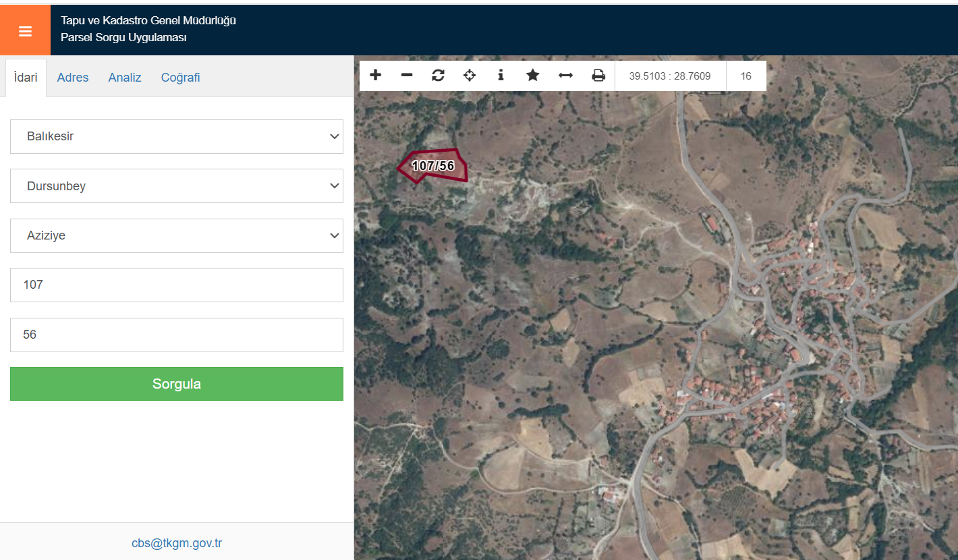This screenshot has width=958, height=560.
Task: Zoom in with the plus icon
Action: 376,76
